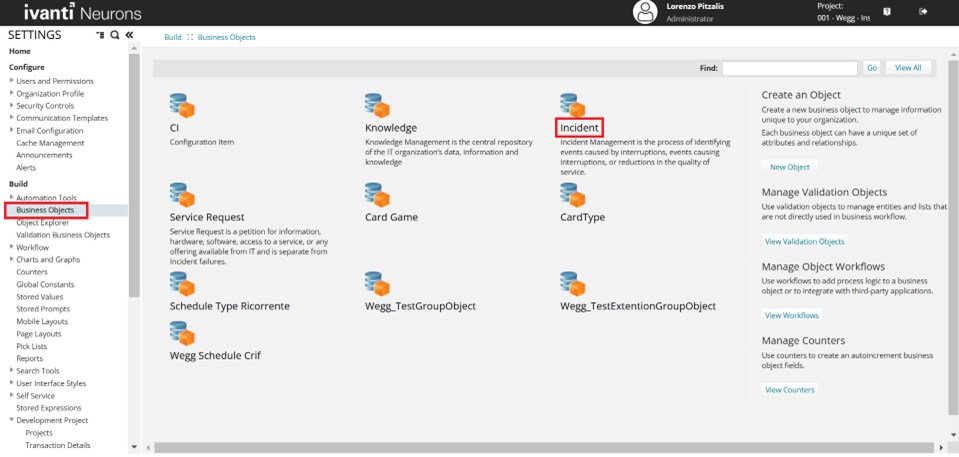The image size is (959, 457).
Task: Click the project name 001 - Wegg
Action: pos(843,18)
